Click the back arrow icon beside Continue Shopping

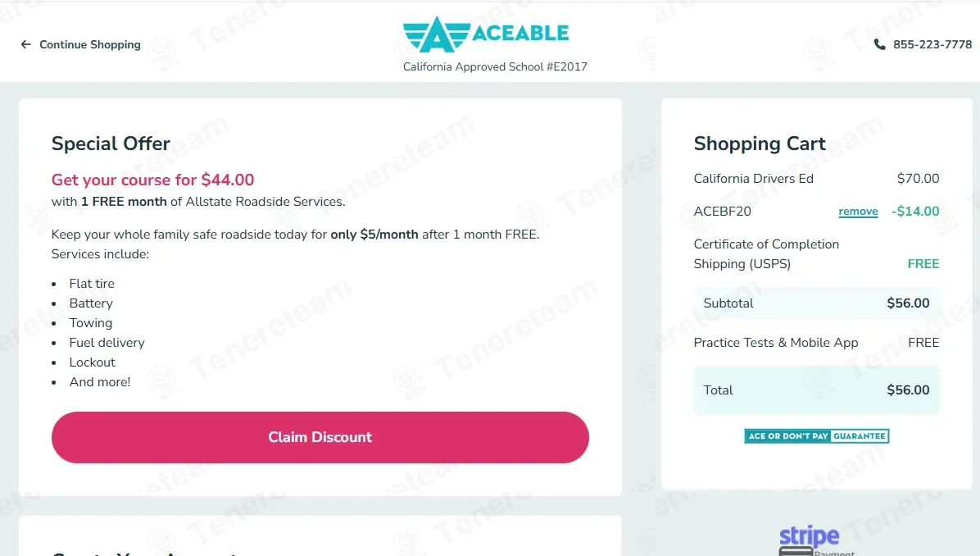[26, 44]
